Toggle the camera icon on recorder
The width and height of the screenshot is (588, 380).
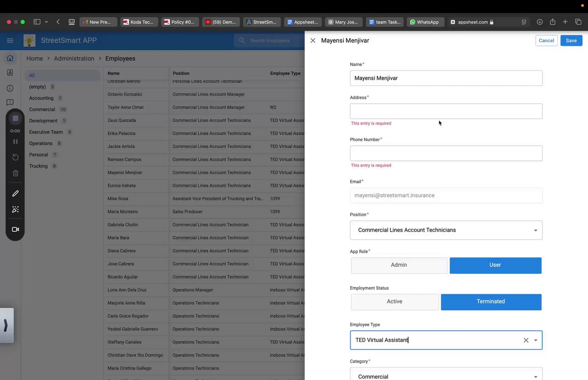point(15,229)
